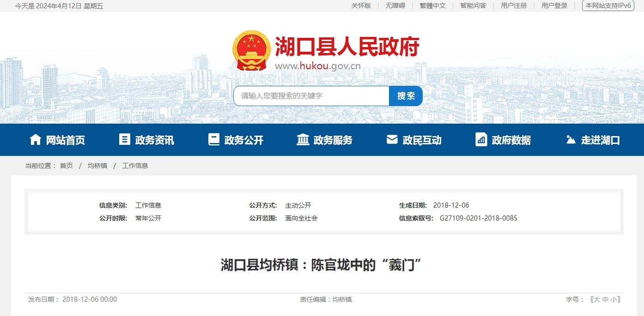Go to 用户注册 registration page
The image size is (644, 316).
(514, 6)
